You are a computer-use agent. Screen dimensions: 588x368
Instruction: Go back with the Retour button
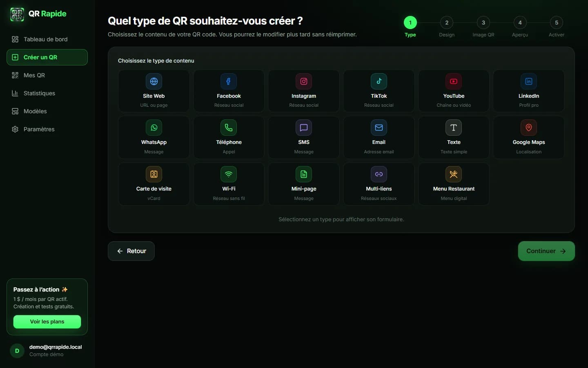131,251
